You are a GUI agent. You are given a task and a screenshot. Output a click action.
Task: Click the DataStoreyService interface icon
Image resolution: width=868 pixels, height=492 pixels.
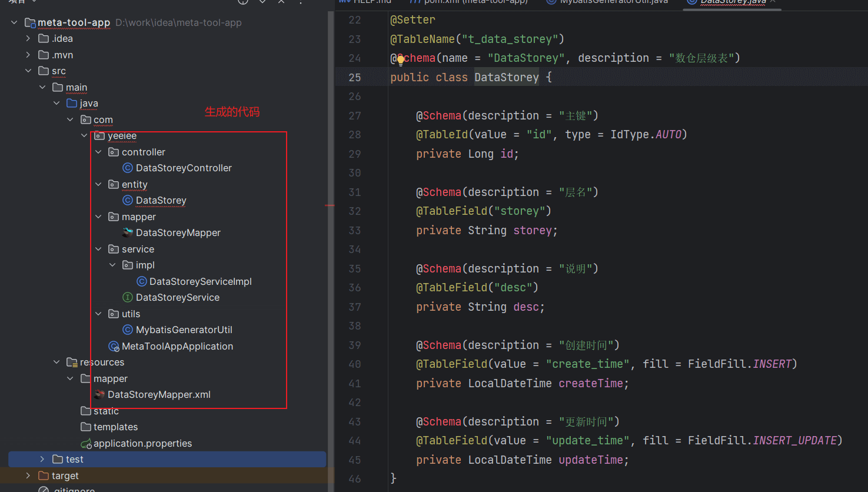128,298
